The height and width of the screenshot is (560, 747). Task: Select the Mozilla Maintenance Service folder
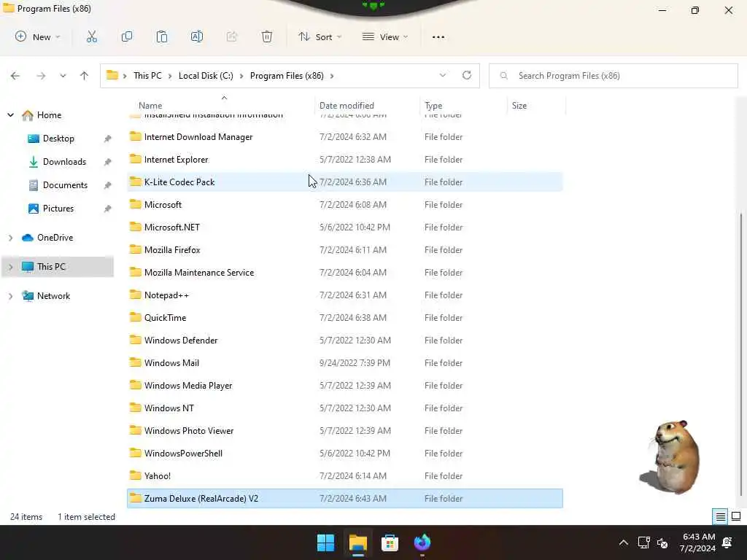(x=345, y=273)
